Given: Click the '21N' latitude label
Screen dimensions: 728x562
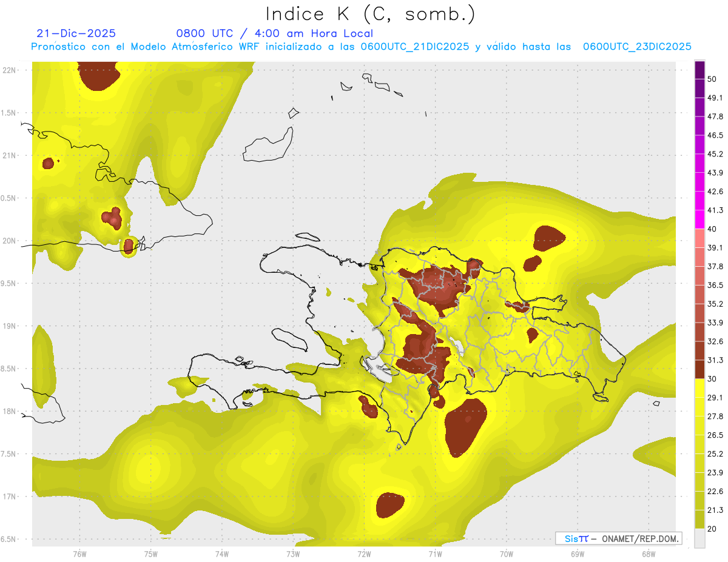Looking at the screenshot, I should click(10, 155).
